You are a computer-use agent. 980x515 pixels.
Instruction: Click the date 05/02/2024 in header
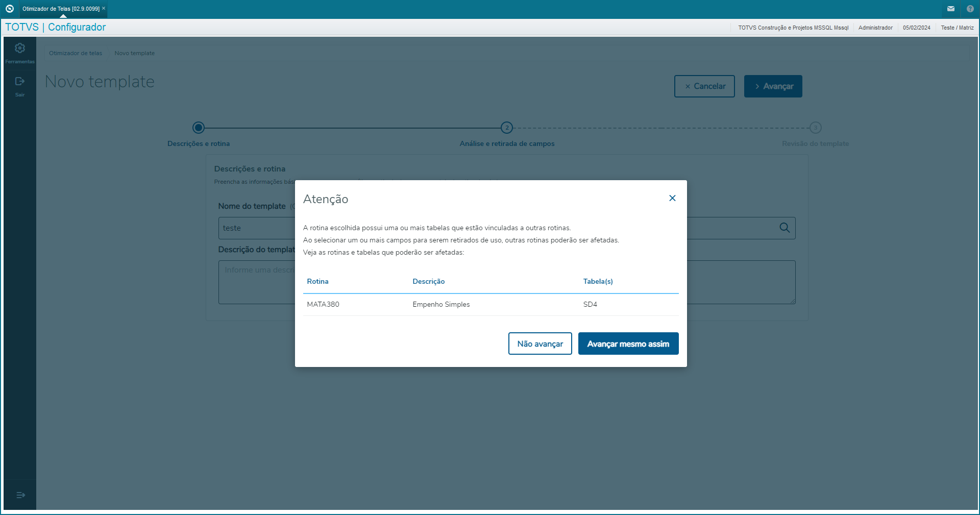pyautogui.click(x=916, y=28)
